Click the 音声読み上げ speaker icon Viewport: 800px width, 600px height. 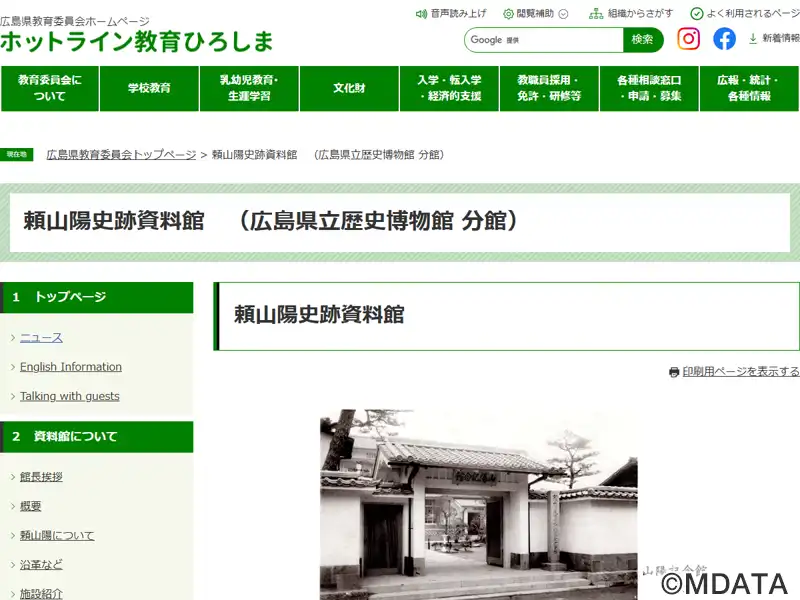[x=421, y=14]
